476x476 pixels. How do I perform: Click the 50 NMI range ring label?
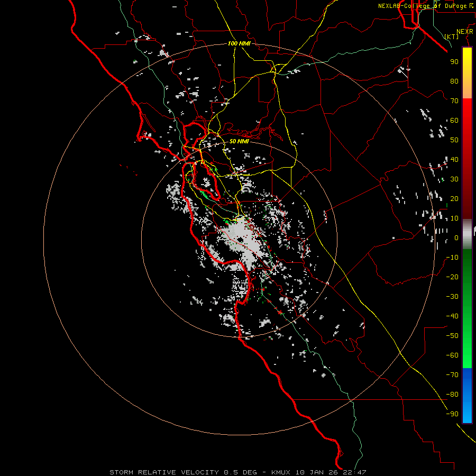(x=239, y=141)
